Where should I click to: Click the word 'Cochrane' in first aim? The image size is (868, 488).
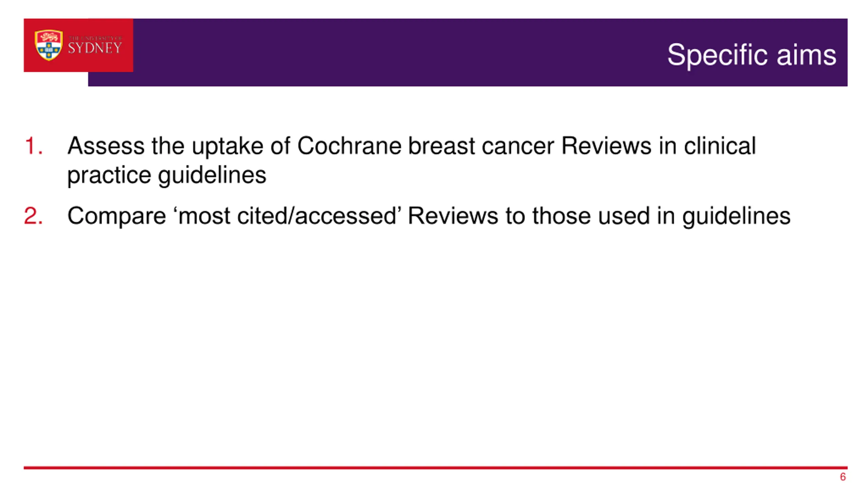[349, 146]
